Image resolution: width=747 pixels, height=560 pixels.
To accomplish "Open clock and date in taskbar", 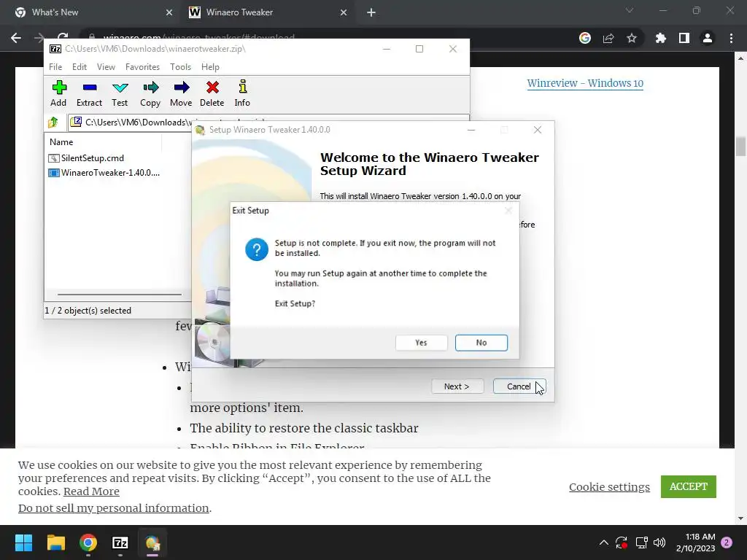I will 695,542.
